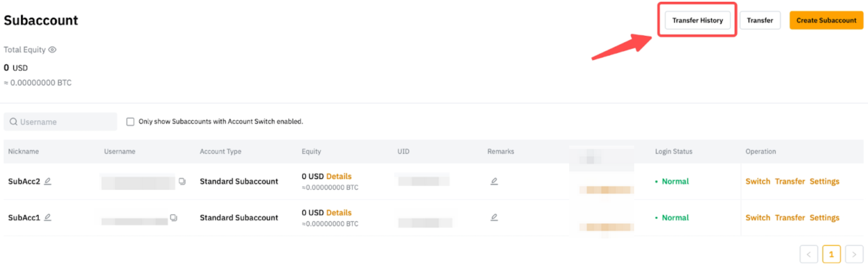Click the search magnifier icon in Username field
The width and height of the screenshot is (868, 265).
pyautogui.click(x=14, y=122)
